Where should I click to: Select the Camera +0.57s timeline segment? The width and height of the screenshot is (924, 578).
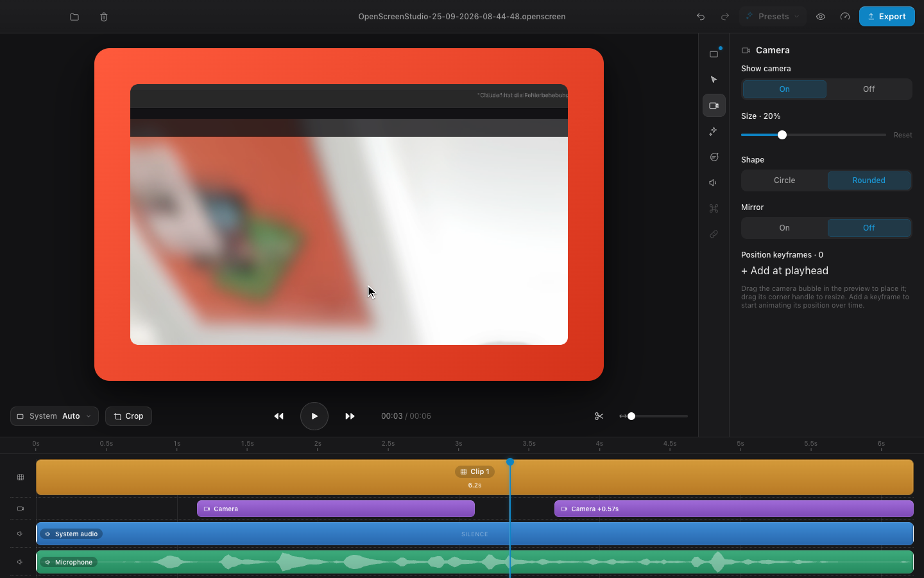(734, 509)
